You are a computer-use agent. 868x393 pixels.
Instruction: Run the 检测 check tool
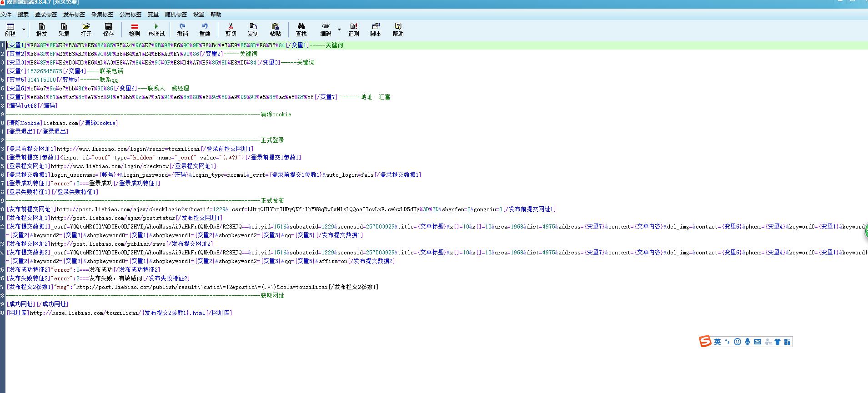point(134,30)
